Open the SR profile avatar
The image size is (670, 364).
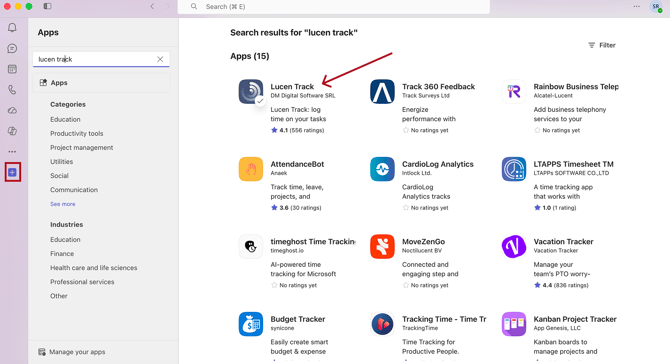pyautogui.click(x=655, y=6)
